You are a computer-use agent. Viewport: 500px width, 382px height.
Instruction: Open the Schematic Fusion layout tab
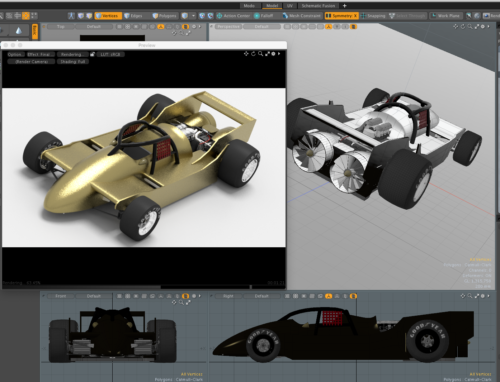(x=318, y=6)
